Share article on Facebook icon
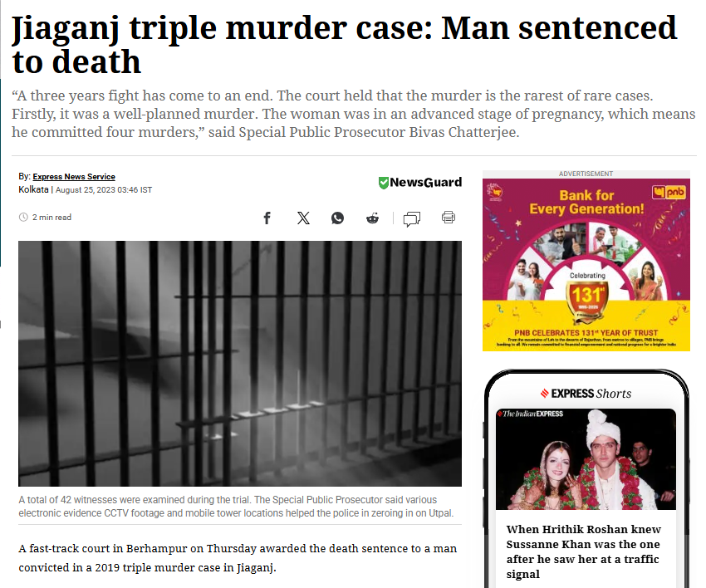The width and height of the screenshot is (706, 588). pos(267,218)
